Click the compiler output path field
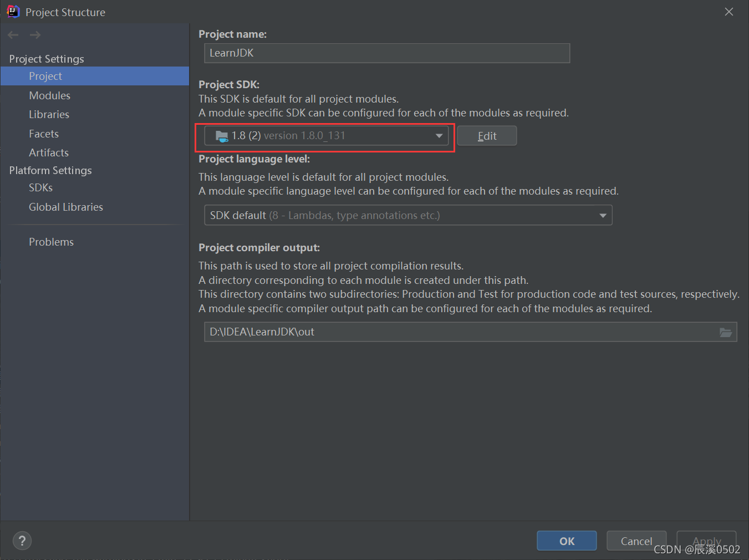749x560 pixels. point(470,332)
